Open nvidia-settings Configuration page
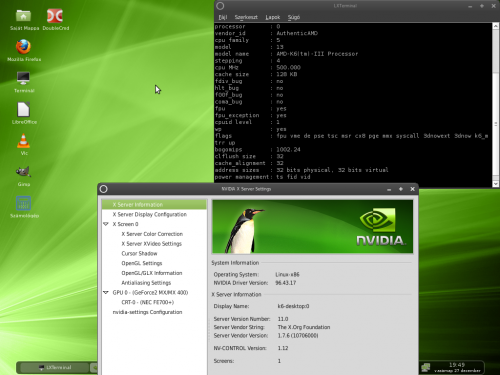Image resolution: width=500 pixels, height=375 pixels. coord(147,312)
